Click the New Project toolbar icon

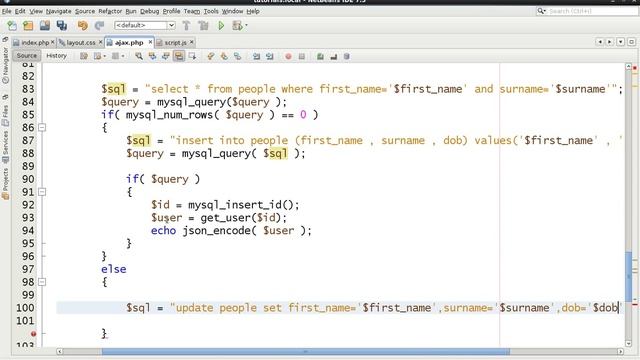click(x=28, y=26)
